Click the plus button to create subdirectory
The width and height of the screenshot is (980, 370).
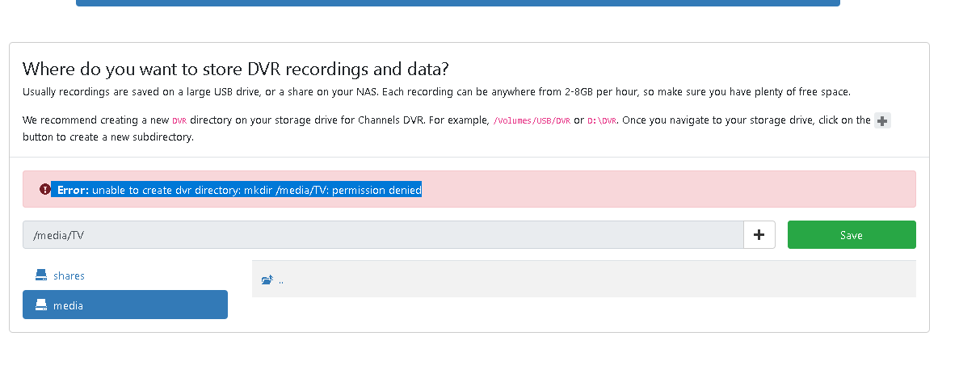pos(759,234)
